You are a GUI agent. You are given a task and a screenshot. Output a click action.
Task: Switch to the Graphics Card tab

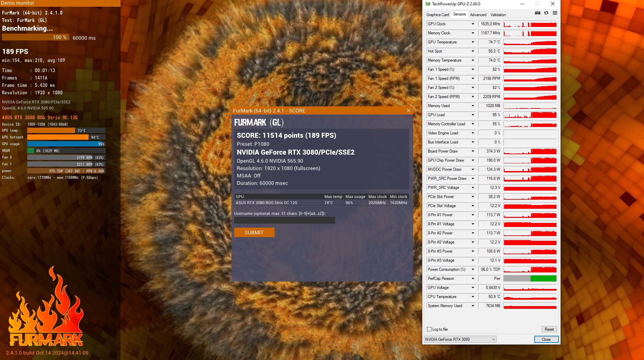tap(437, 15)
